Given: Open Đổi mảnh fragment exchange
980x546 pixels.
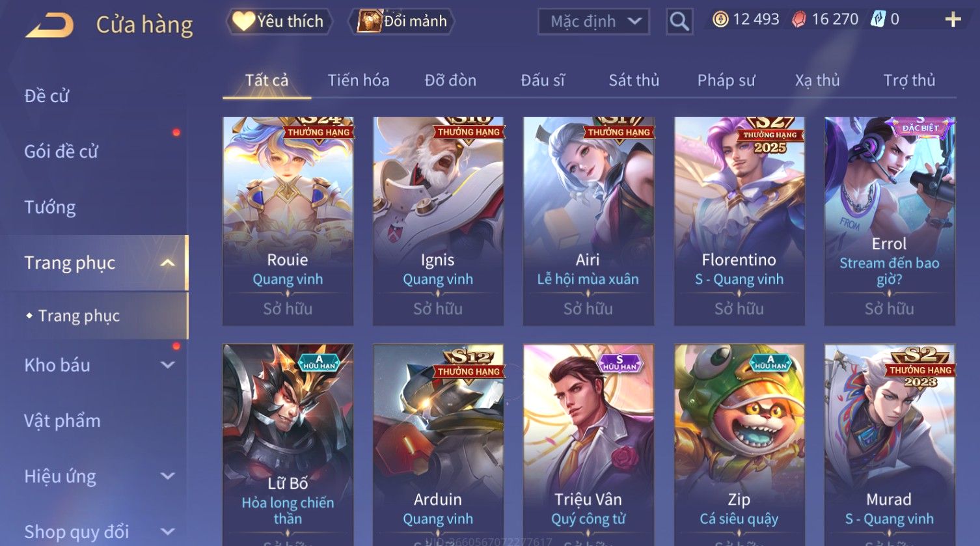Looking at the screenshot, I should 402,21.
